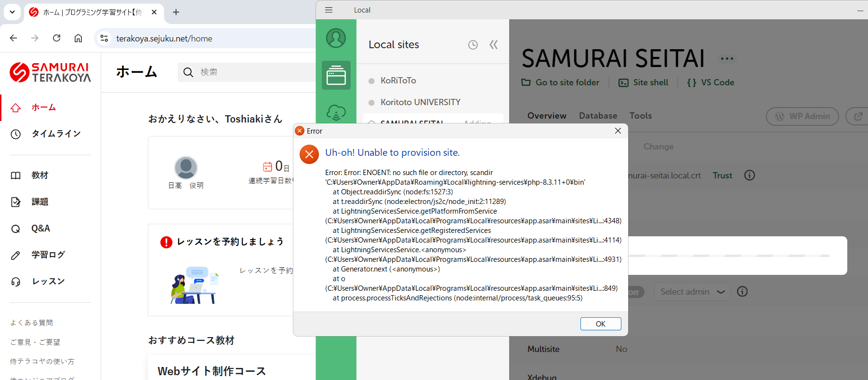Reload the browser page
This screenshot has width=868, height=380.
pyautogui.click(x=56, y=38)
